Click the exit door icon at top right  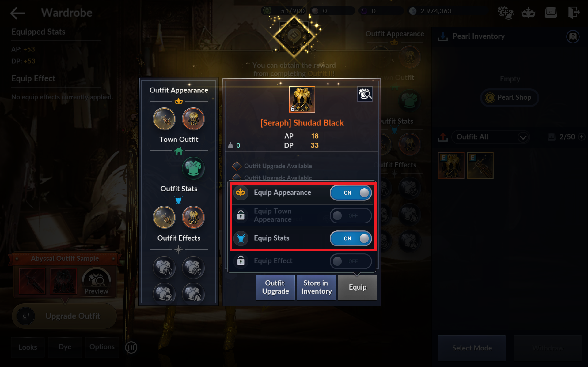pos(573,13)
